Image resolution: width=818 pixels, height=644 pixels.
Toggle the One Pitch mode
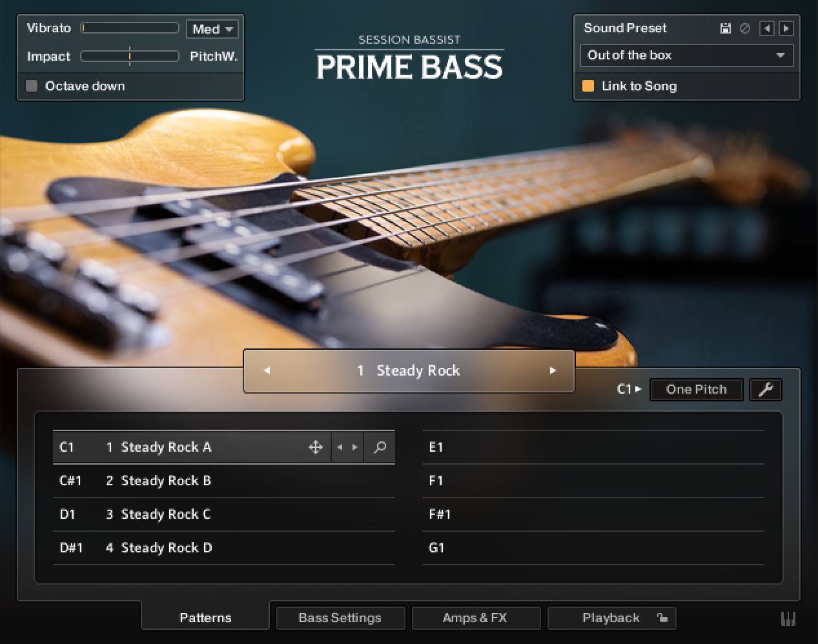click(696, 390)
